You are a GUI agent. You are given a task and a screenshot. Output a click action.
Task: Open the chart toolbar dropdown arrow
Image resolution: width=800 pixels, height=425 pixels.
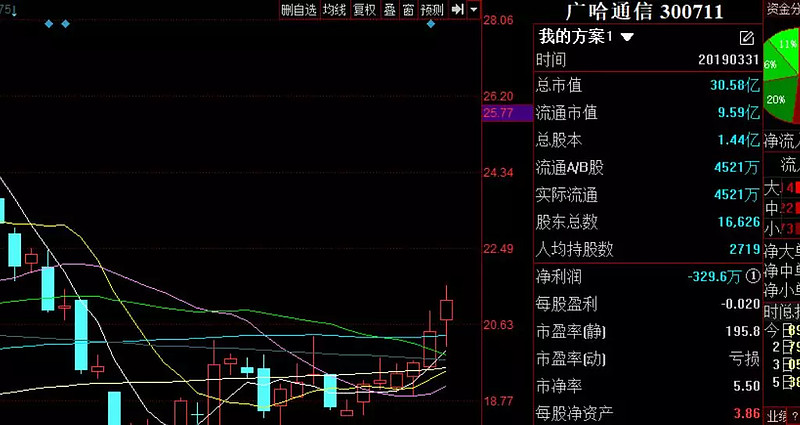point(474,9)
